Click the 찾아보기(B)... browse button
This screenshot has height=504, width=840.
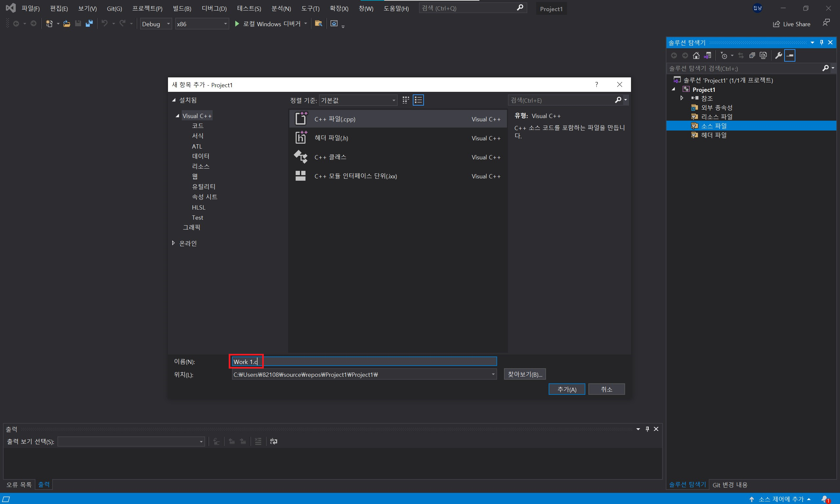[524, 374]
